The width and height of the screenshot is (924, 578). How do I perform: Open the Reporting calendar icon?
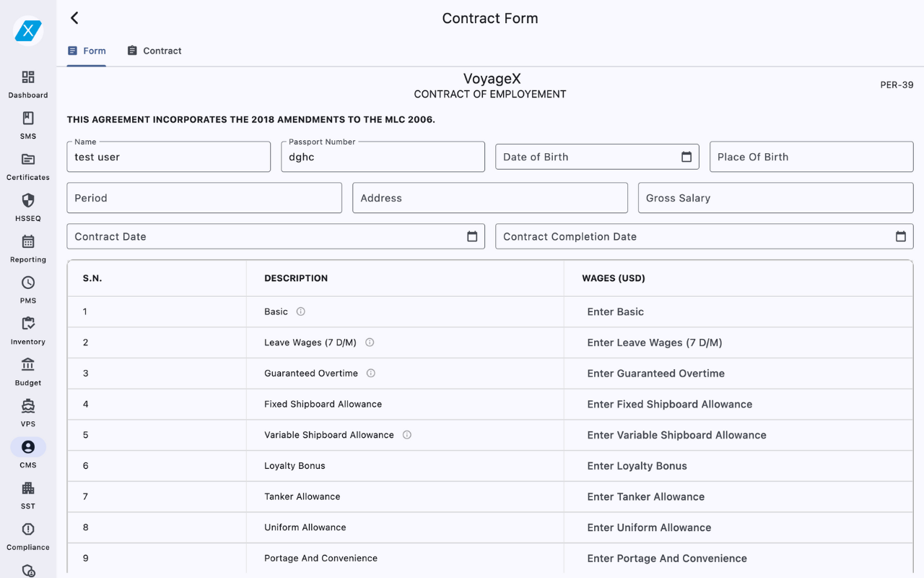tap(28, 242)
